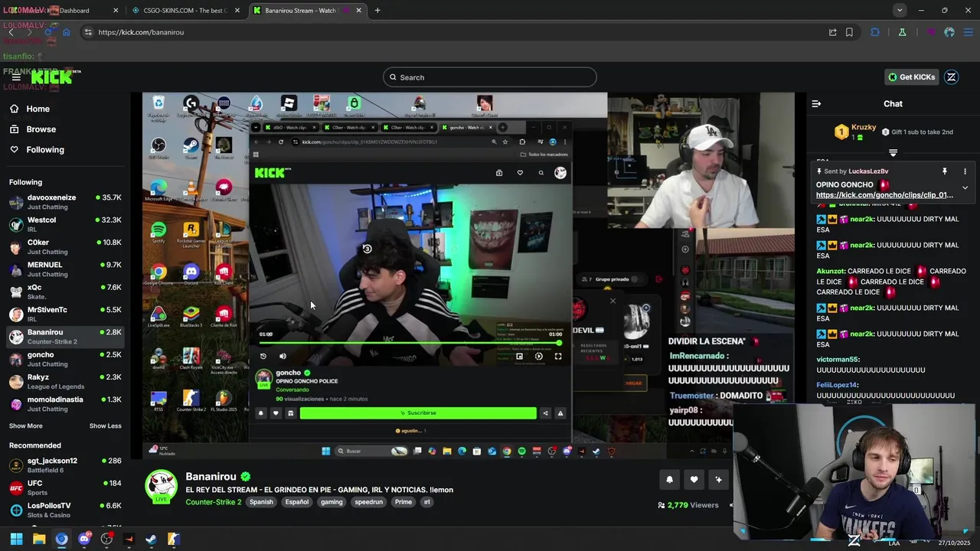Open the labs flask icon
The height and width of the screenshot is (551, 980).
pyautogui.click(x=902, y=32)
